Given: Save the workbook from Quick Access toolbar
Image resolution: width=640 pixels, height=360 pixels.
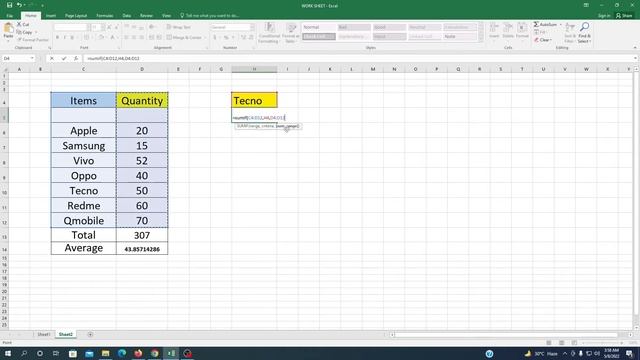Looking at the screenshot, I should (9, 5).
